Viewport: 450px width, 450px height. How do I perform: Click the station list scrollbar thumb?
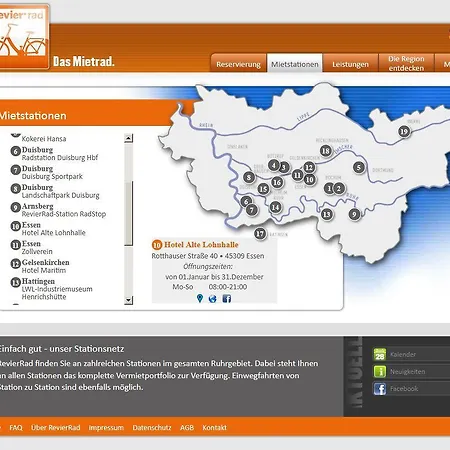129,213
